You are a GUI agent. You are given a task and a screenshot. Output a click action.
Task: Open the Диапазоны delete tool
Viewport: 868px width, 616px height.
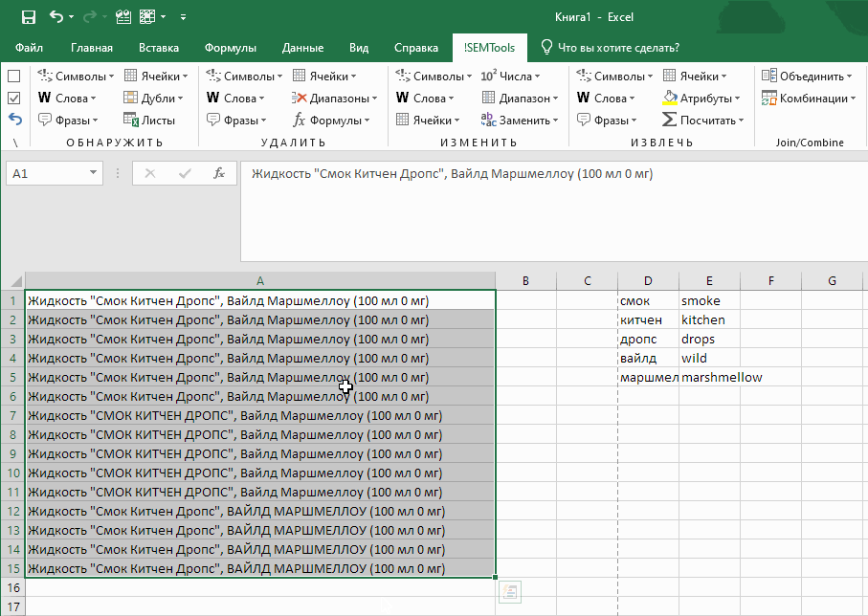pos(334,98)
